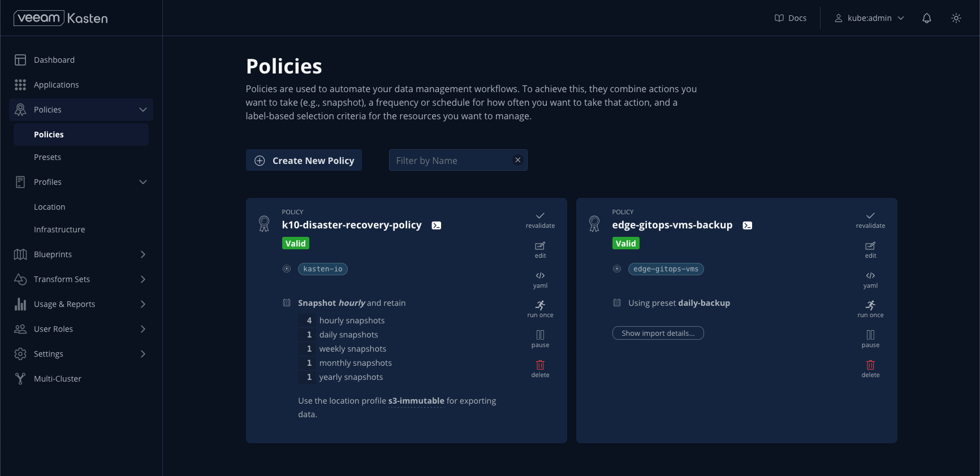This screenshot has height=476, width=980.
Task: Pause k10-disaster-recovery-policy
Action: pos(540,339)
